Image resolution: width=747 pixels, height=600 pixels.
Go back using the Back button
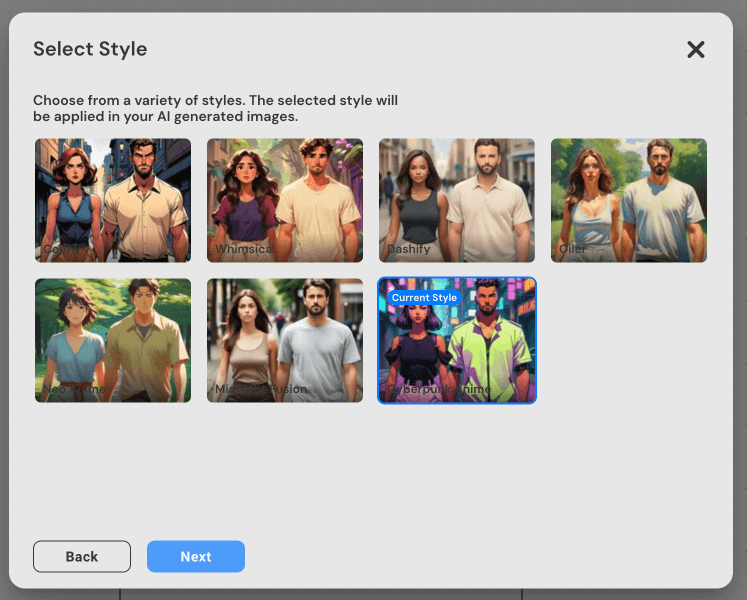click(x=82, y=557)
